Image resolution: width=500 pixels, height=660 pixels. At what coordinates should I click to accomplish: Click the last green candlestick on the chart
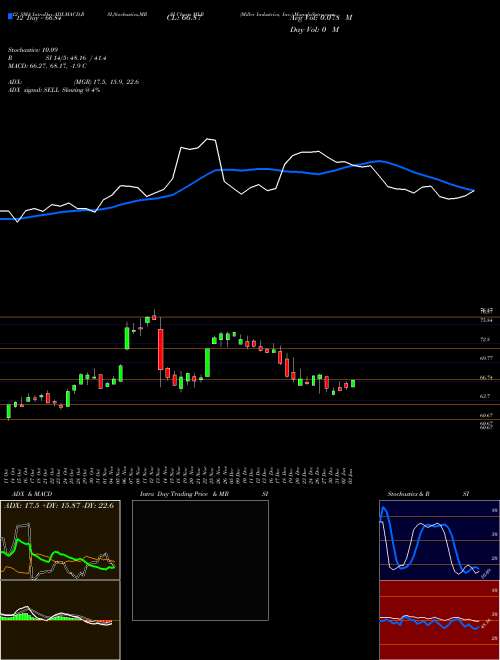[353, 383]
